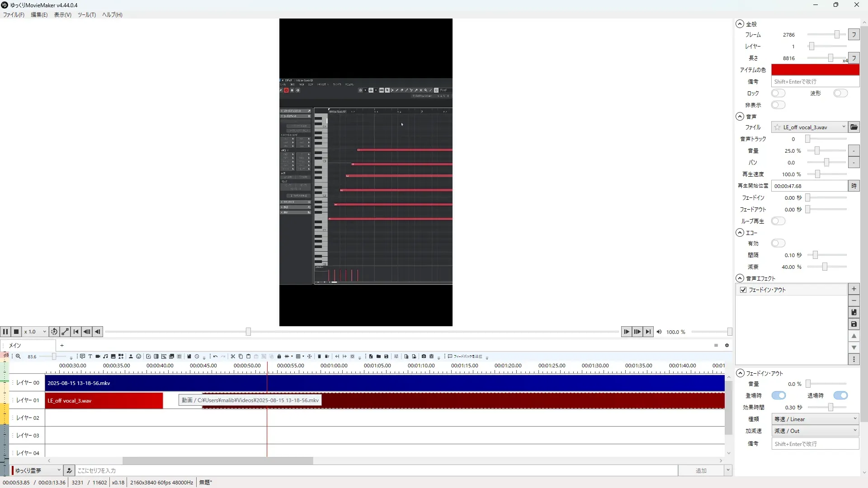Enable the ループ再生 loop toggle

[778, 221]
